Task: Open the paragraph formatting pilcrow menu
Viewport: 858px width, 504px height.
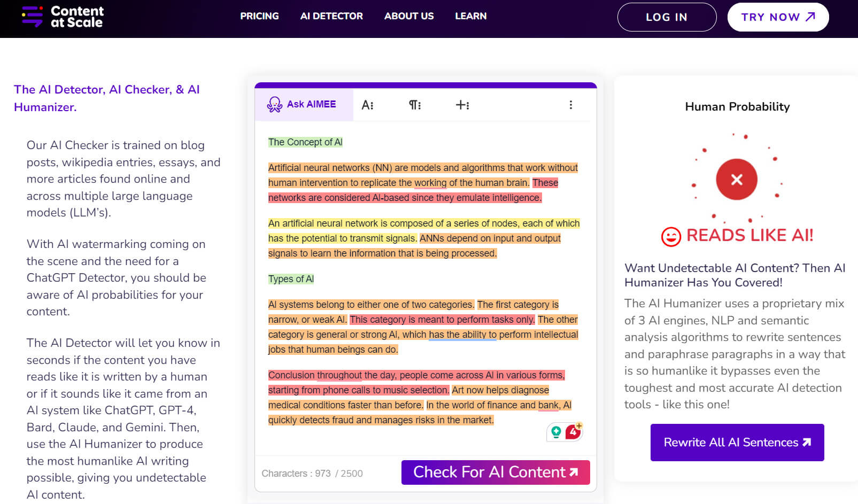Action: coord(415,105)
